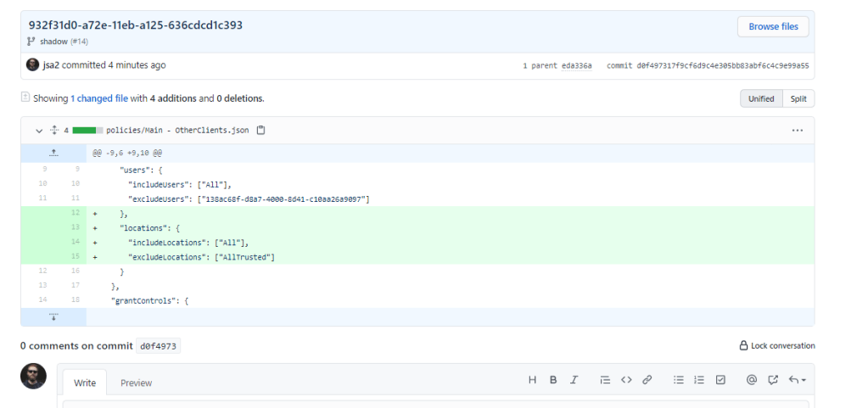
Task: Open the file options ellipsis menu
Action: coord(797,131)
